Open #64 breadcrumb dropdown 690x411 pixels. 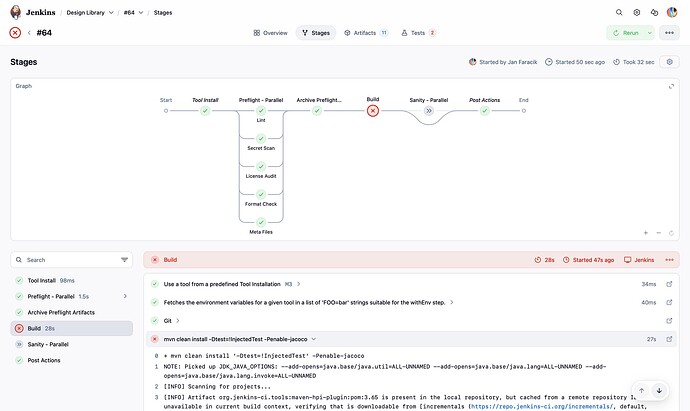pos(141,13)
